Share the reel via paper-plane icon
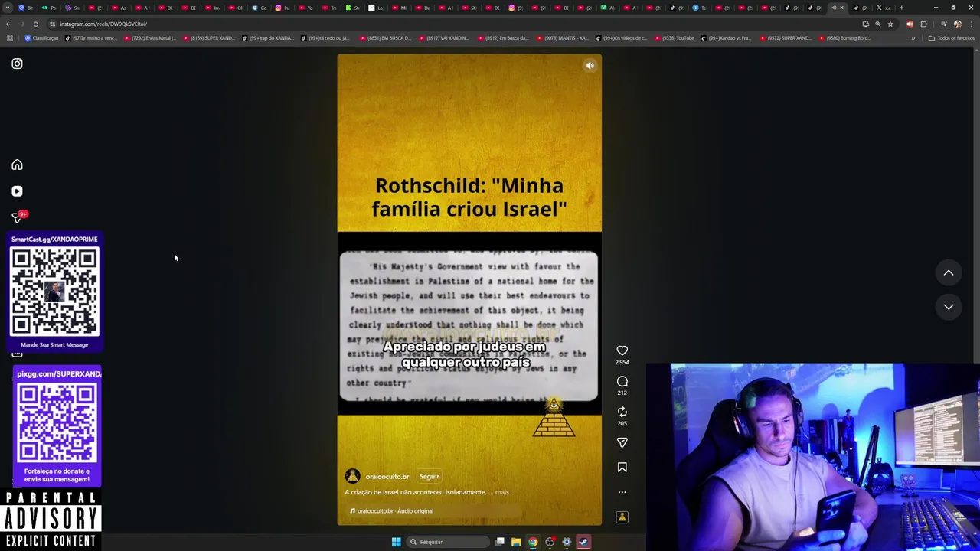The width and height of the screenshot is (980, 551). click(x=622, y=442)
